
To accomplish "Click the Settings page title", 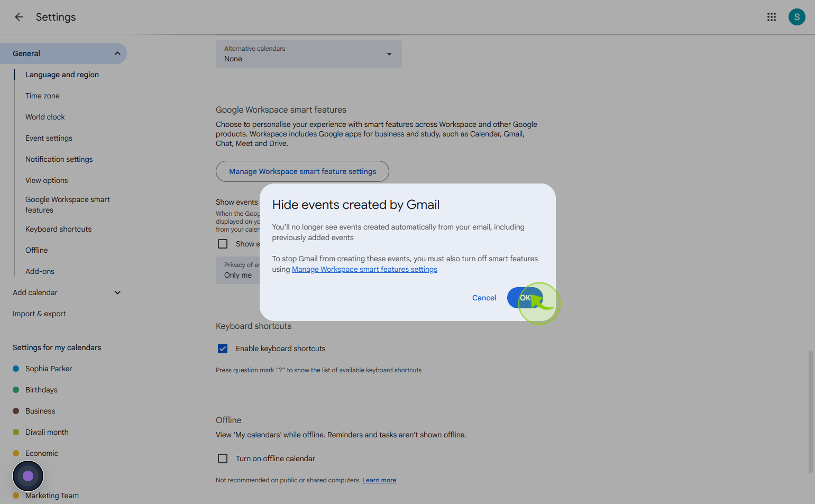I will [56, 17].
